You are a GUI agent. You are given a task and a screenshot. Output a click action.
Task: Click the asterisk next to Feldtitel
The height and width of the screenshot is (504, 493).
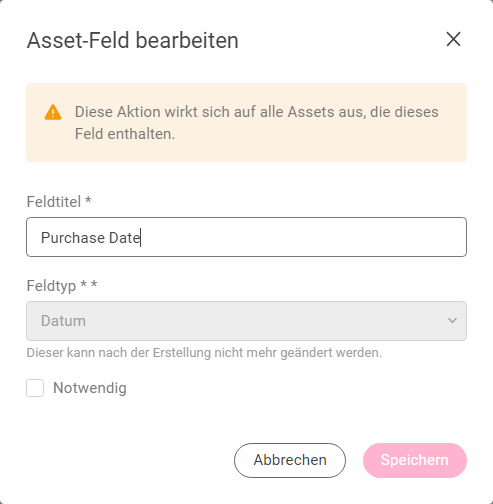(88, 200)
